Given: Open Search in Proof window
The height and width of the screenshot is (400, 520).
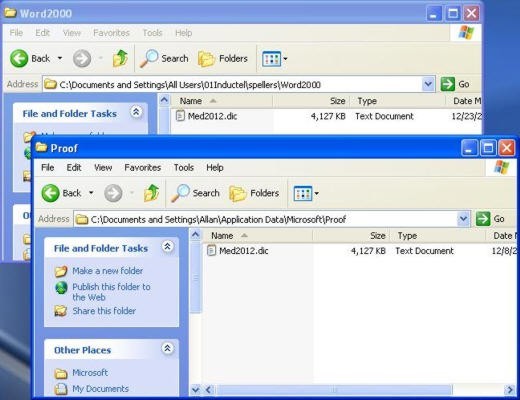Looking at the screenshot, I should 195,193.
